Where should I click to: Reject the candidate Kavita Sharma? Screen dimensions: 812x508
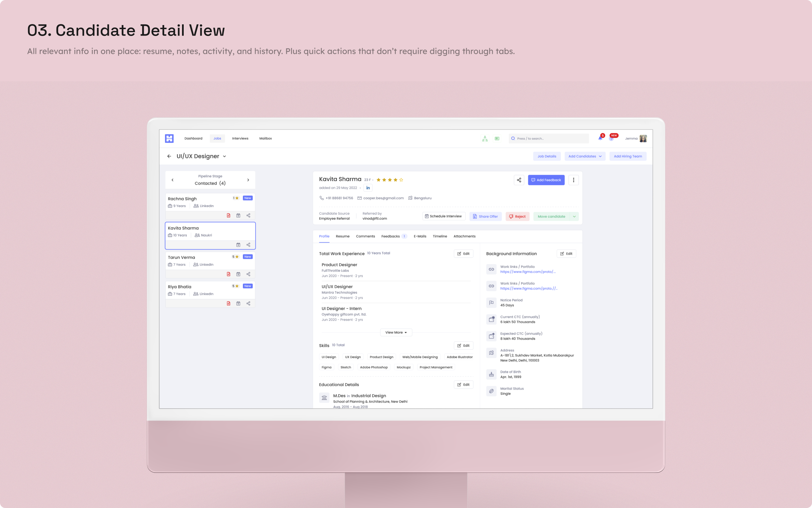(x=517, y=216)
